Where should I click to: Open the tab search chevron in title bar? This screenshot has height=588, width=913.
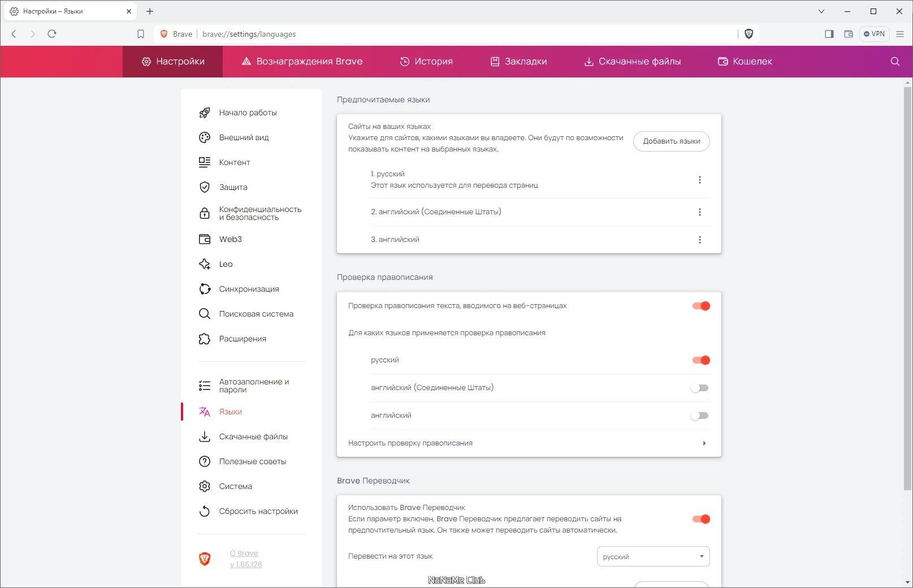click(821, 11)
